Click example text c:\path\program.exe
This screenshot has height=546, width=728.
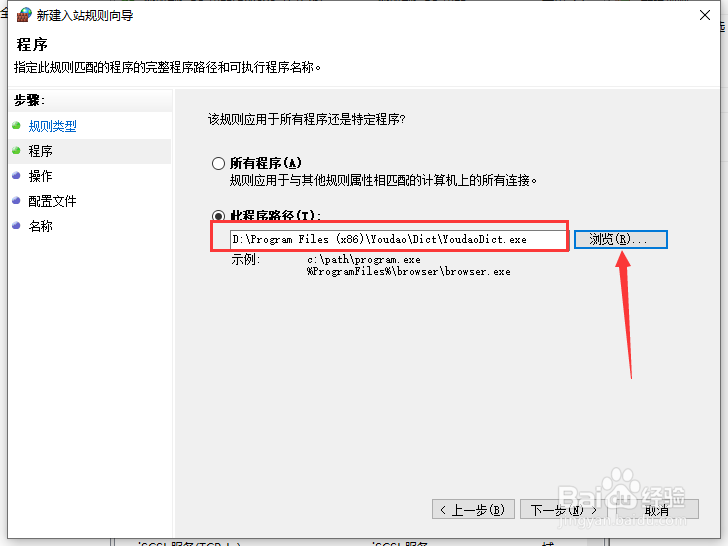[364, 260]
